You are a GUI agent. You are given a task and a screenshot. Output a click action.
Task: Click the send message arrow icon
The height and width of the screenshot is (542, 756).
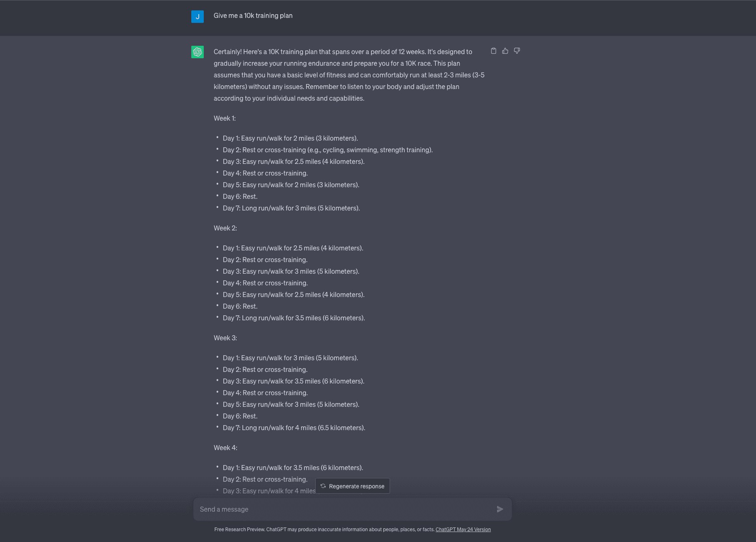(500, 509)
